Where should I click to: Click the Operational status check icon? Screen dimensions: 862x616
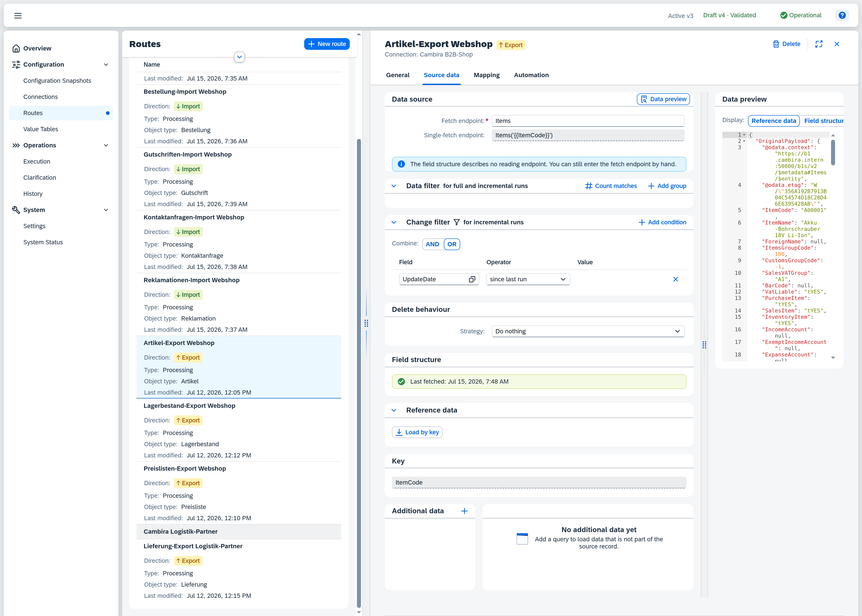783,15
